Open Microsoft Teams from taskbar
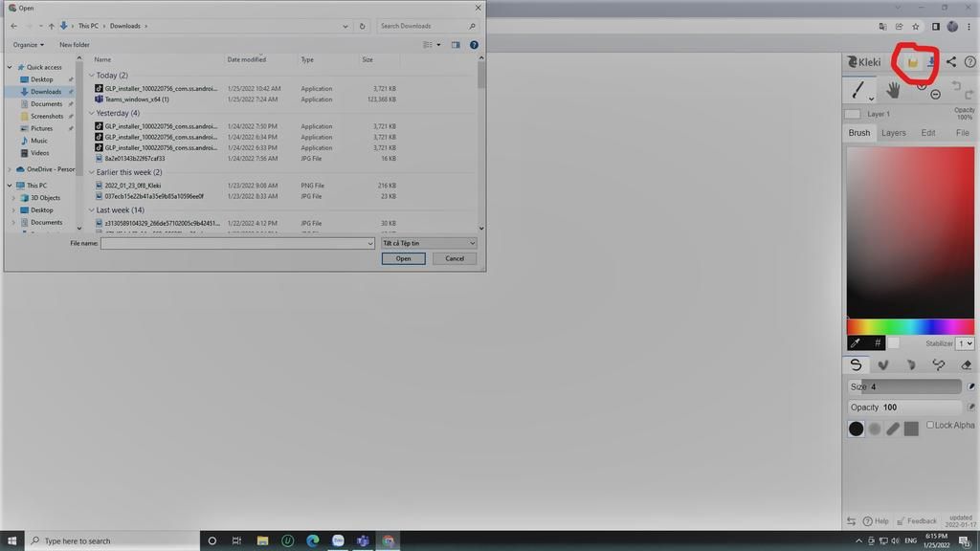Viewport: 980px width, 551px height. [x=363, y=540]
